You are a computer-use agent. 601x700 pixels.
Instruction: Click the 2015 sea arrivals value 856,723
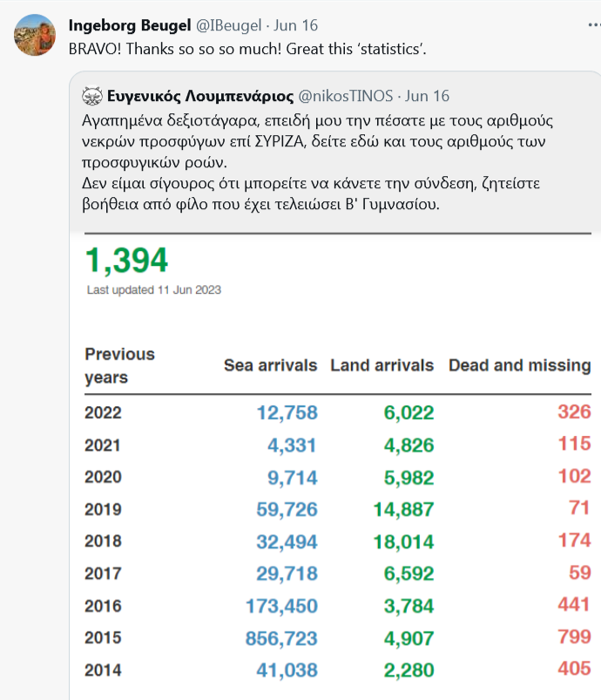281,638
